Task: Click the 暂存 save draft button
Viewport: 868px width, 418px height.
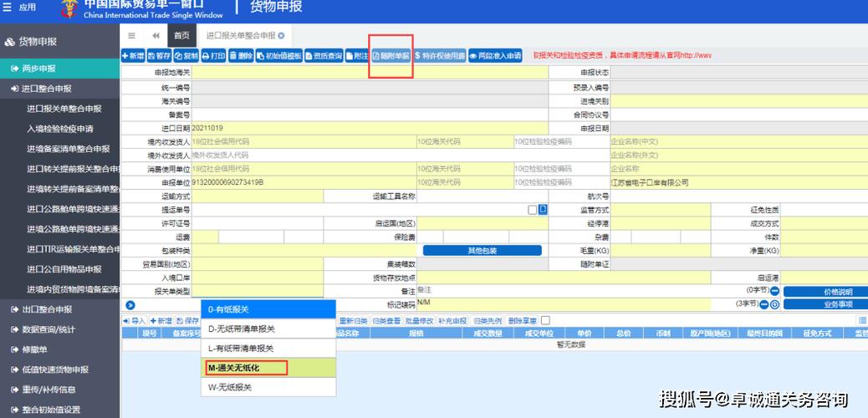Action: [159, 56]
